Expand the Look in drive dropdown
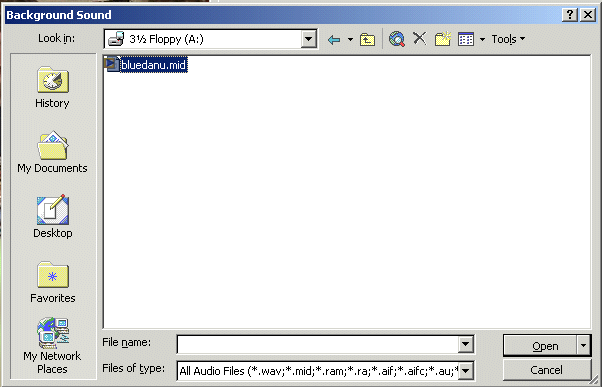The height and width of the screenshot is (387, 602). point(308,39)
